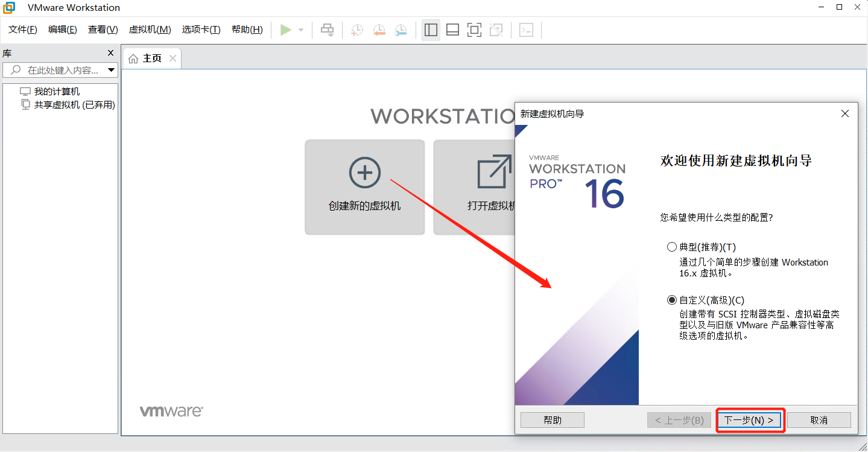868x452 pixels.
Task: Open the 文件(F) menu
Action: tap(23, 30)
